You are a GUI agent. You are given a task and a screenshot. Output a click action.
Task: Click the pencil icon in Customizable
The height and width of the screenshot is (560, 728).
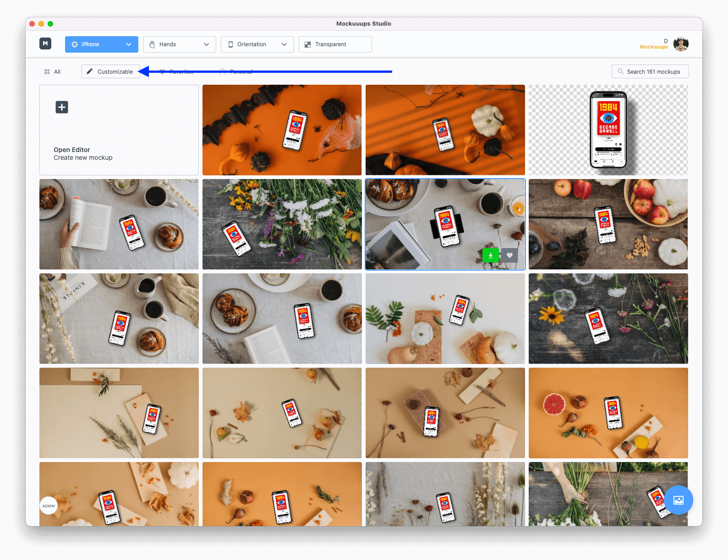tap(90, 71)
